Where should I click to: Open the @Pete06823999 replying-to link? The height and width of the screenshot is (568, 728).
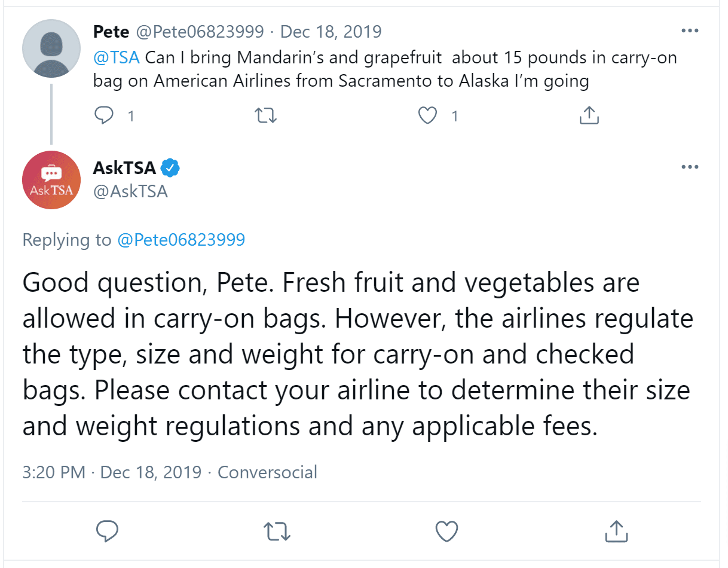[x=181, y=240]
